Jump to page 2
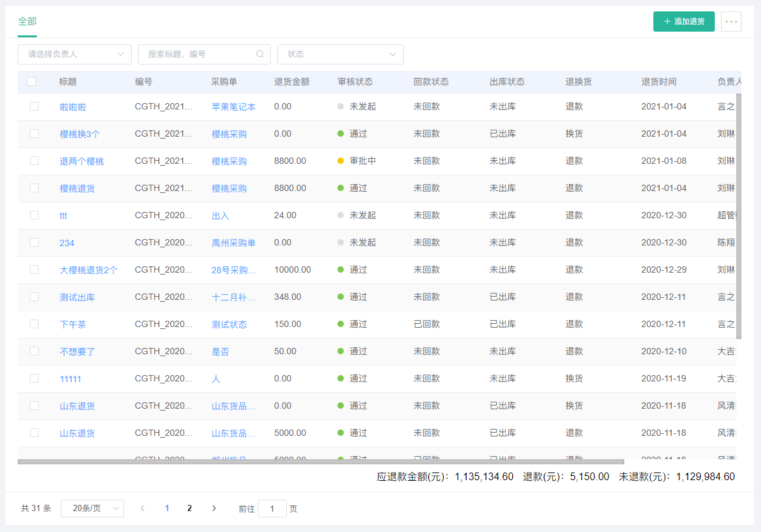The height and width of the screenshot is (532, 761). [x=189, y=508]
